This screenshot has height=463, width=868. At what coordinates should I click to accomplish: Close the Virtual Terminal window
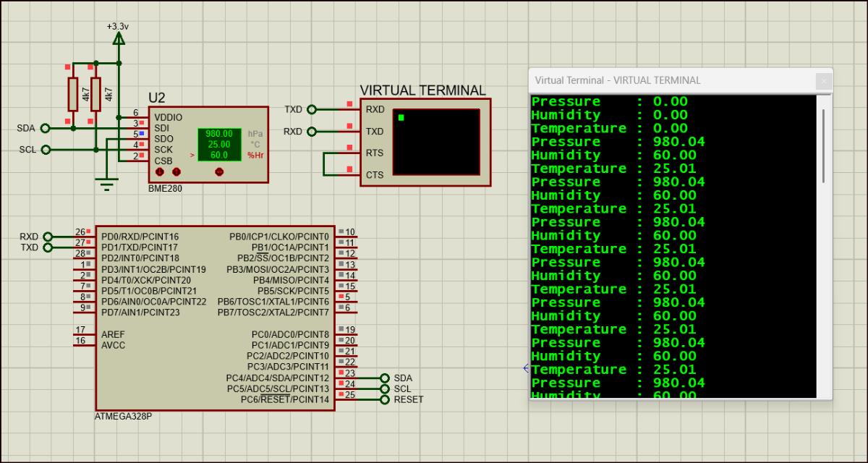click(823, 81)
